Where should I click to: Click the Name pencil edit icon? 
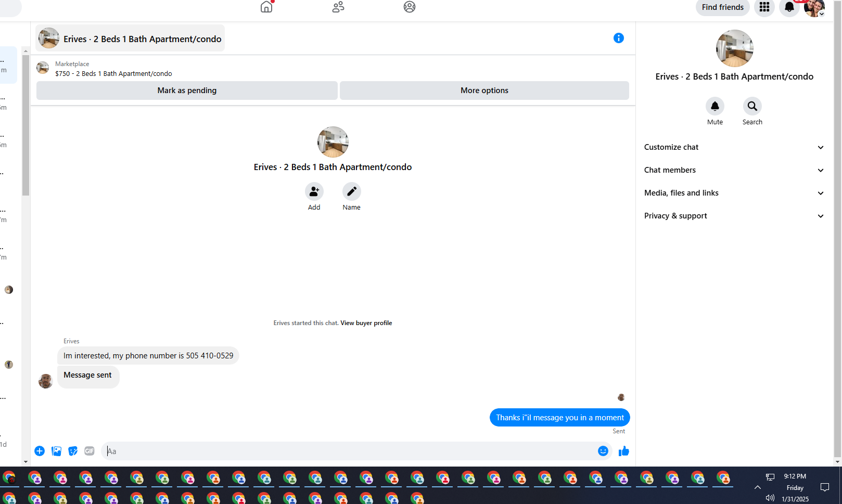click(x=352, y=191)
